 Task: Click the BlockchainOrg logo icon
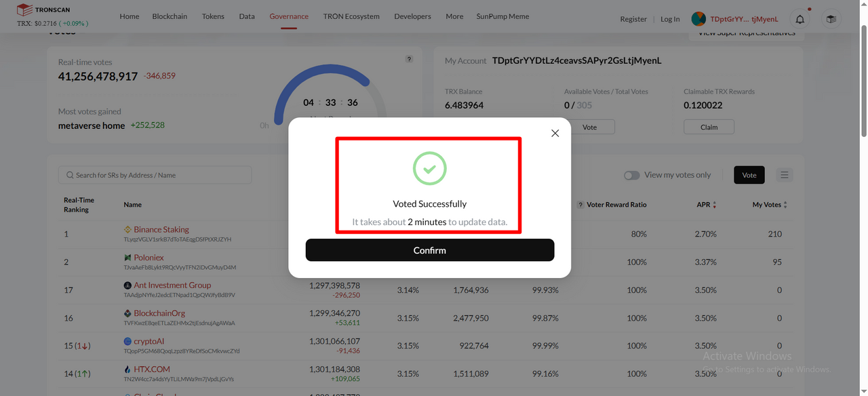(127, 313)
